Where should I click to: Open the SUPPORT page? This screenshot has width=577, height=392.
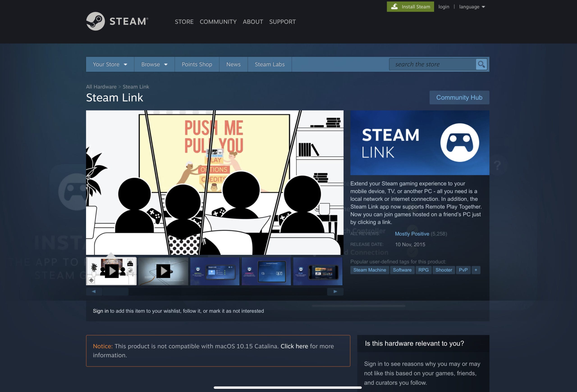tap(282, 22)
